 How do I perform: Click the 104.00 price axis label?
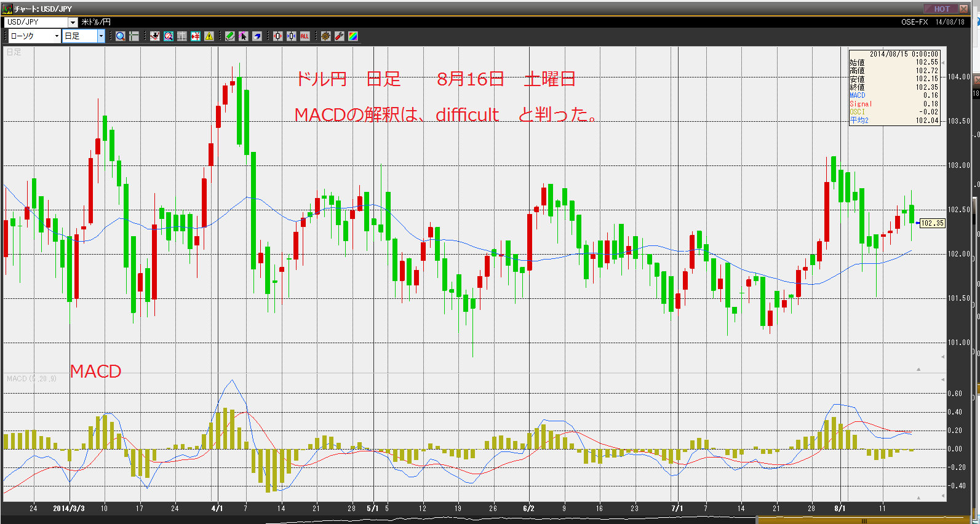[x=958, y=77]
